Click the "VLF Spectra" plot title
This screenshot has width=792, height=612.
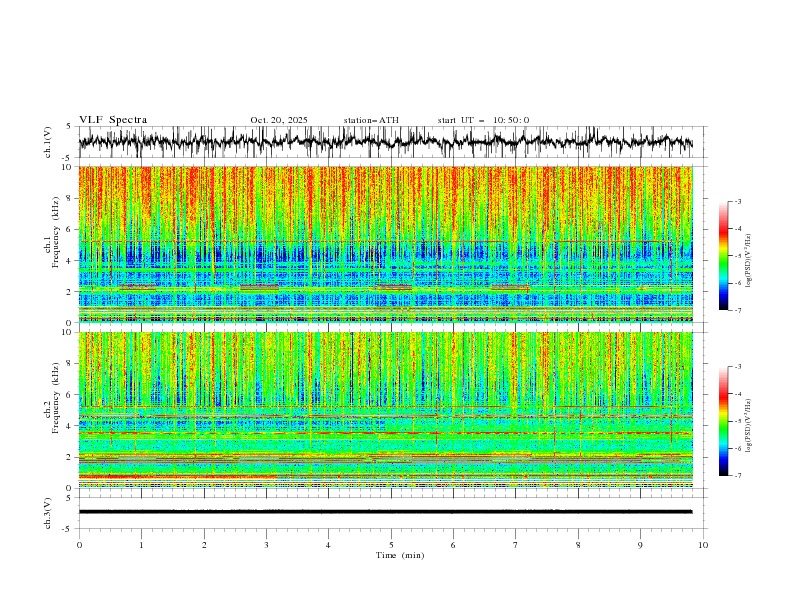pos(113,120)
